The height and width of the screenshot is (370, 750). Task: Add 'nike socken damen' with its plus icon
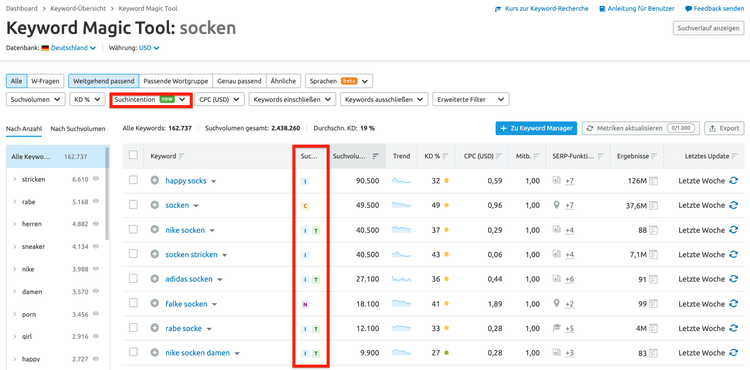(x=154, y=353)
